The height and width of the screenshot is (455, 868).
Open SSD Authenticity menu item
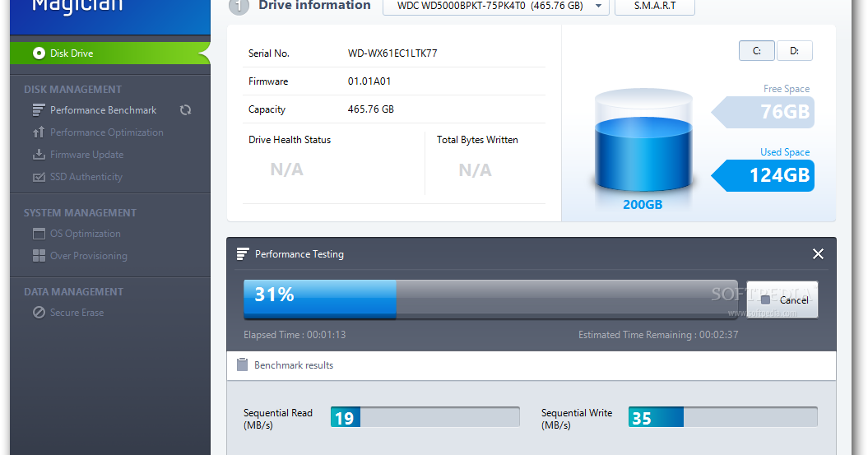coord(86,177)
